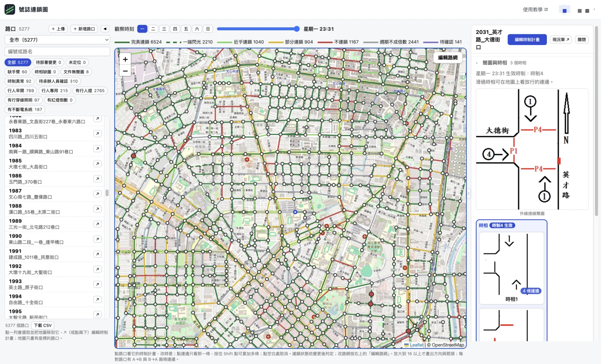Open timing plan for intersection 1989
601x364 pixels.
(97, 224)
